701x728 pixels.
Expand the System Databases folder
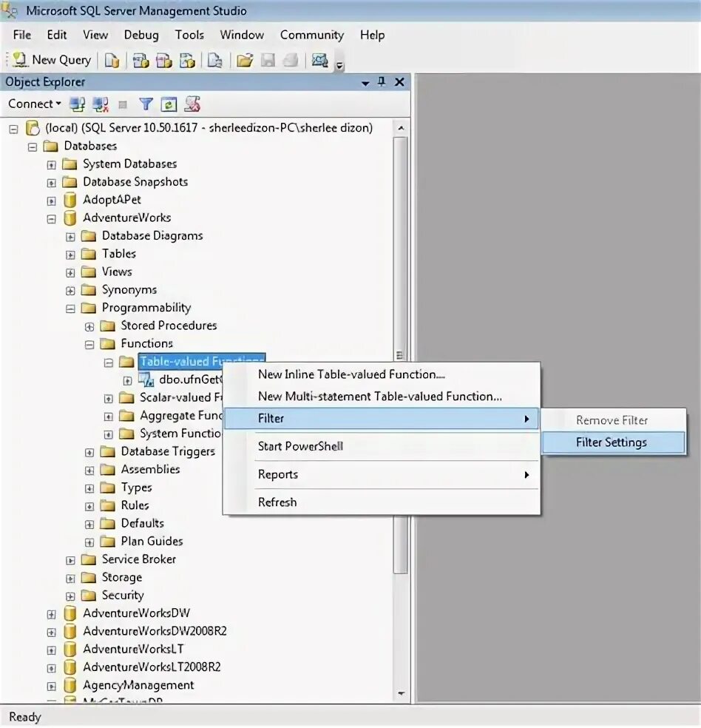coord(52,165)
